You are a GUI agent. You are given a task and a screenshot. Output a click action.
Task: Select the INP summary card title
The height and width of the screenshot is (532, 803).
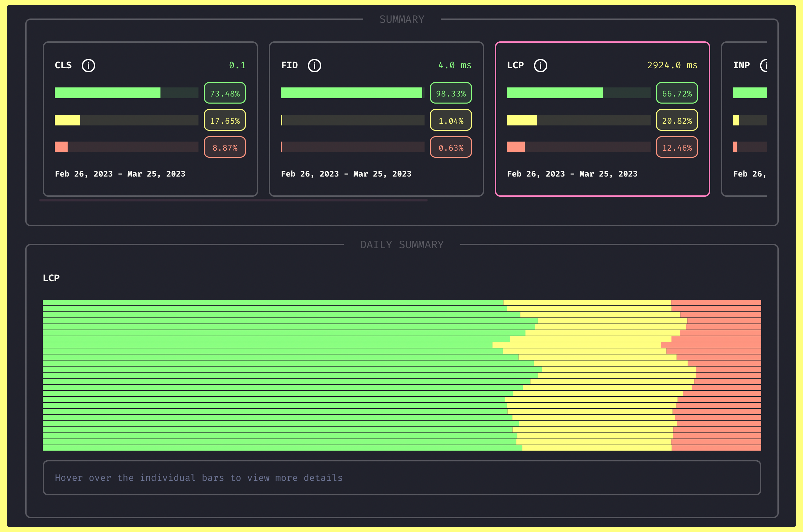[x=741, y=65]
